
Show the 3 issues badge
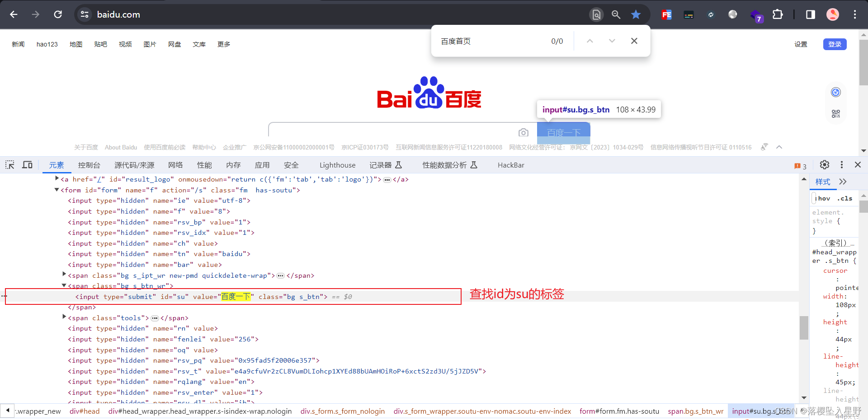pos(800,166)
